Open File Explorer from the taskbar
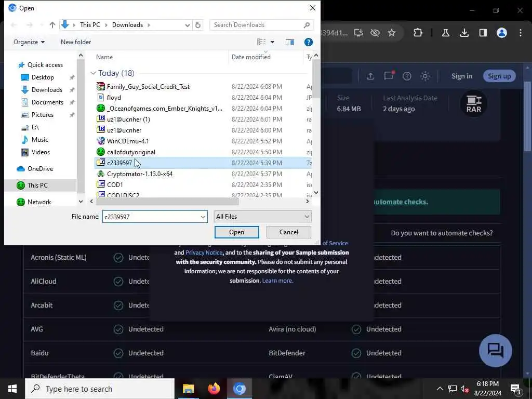532x399 pixels. (x=188, y=389)
